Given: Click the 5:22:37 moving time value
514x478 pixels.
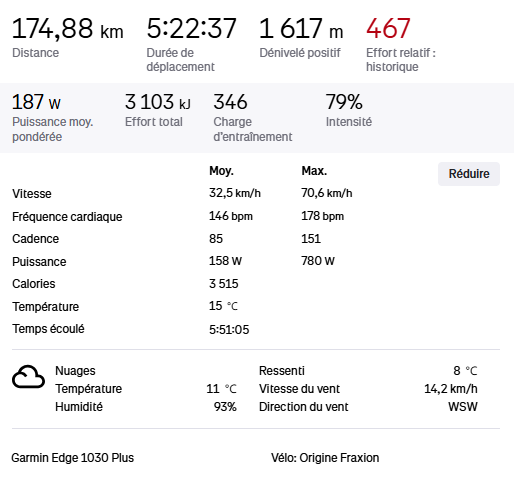Looking at the screenshot, I should coord(192,29).
